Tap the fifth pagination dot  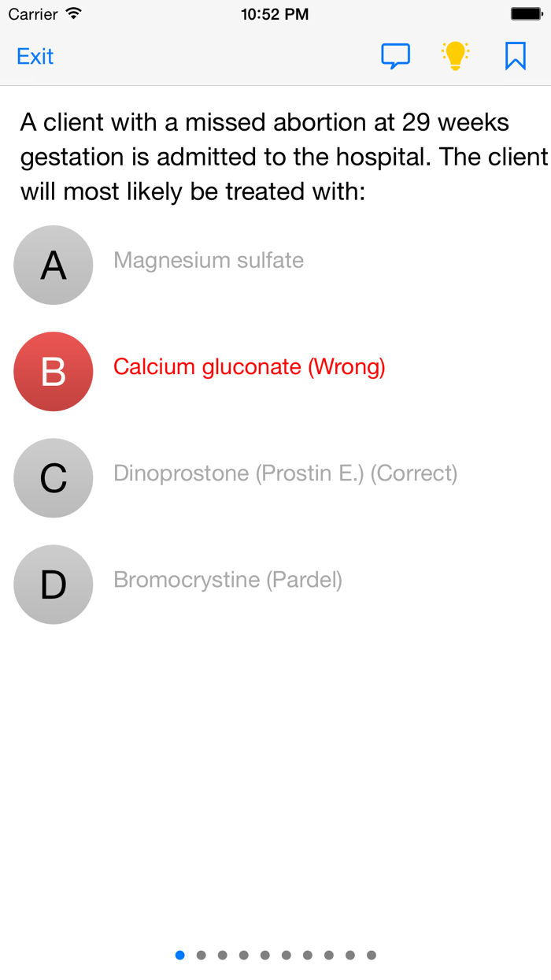(264, 954)
